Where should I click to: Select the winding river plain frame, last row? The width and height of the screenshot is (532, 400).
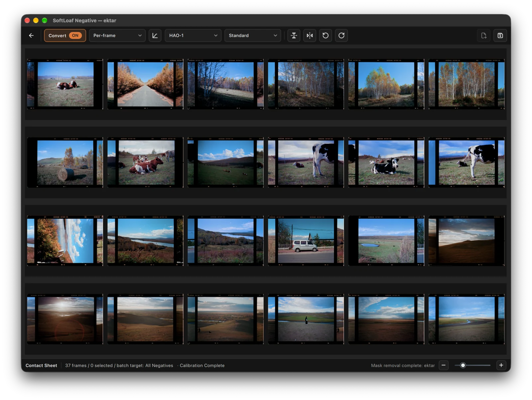[x=466, y=319]
